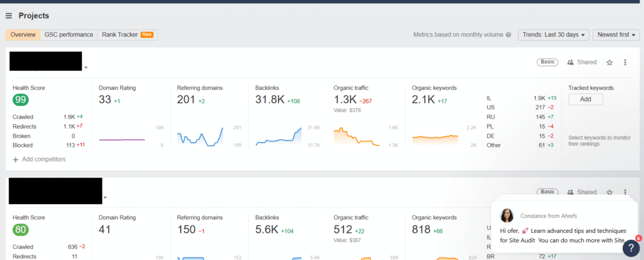Open second project Referring domains 150
Screen dimensions: 644x260
point(186,229)
